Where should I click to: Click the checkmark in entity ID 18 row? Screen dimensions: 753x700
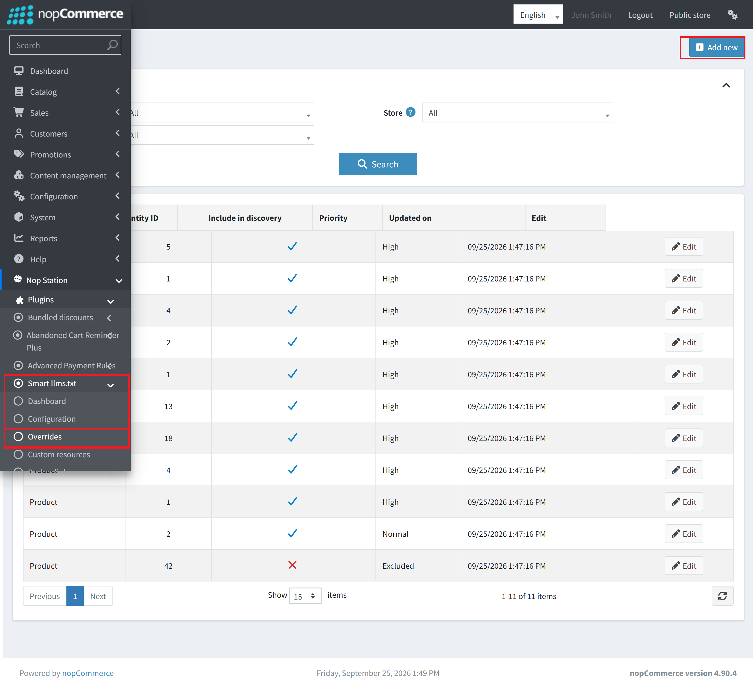292,437
